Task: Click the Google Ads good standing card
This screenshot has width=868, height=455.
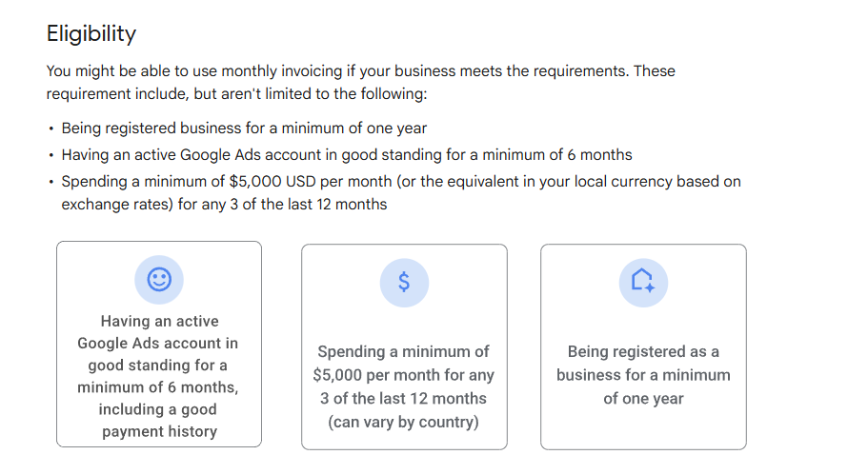Action: tap(159, 344)
